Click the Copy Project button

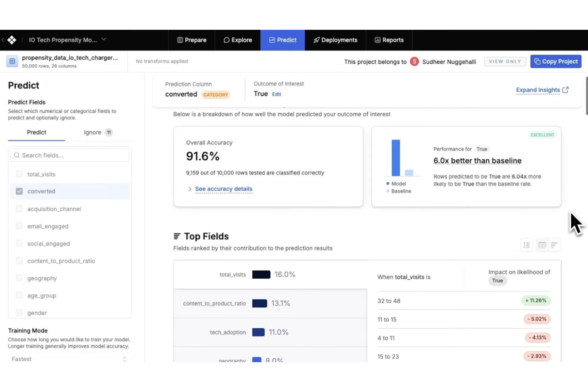[x=555, y=61]
